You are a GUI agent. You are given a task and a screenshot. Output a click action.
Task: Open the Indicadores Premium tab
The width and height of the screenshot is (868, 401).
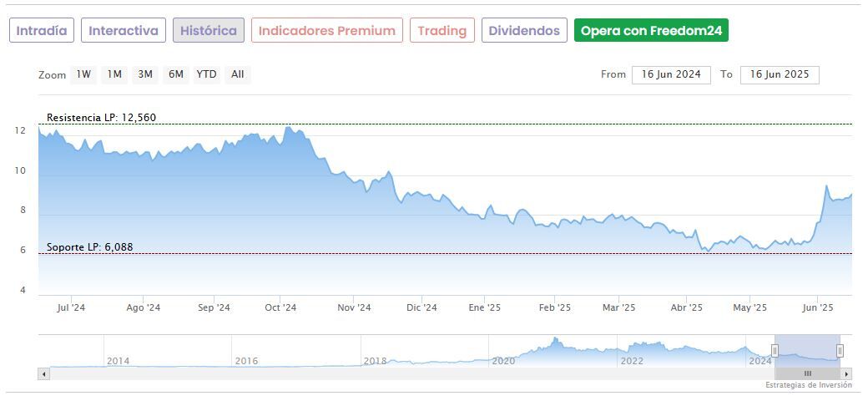tap(326, 31)
